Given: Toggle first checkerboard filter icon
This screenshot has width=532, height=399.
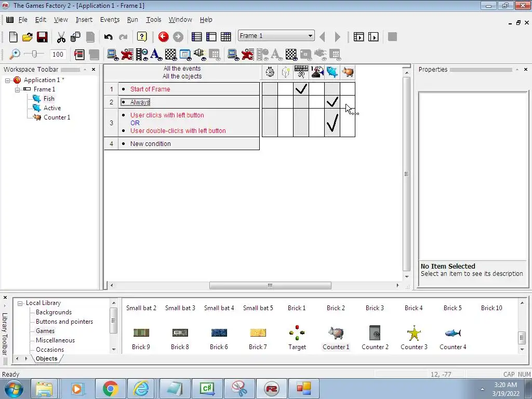Looking at the screenshot, I should [x=170, y=54].
